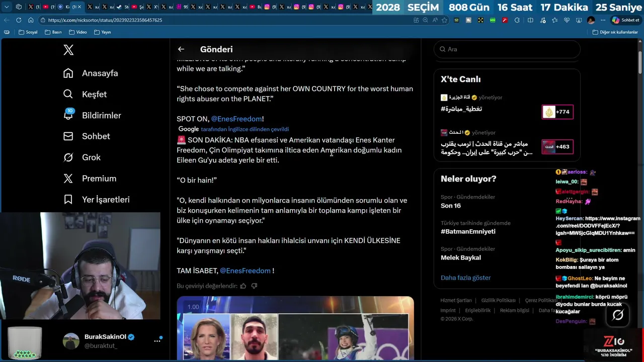The height and width of the screenshot is (362, 644).
Task: Click the browser back arrow
Action: click(7, 20)
